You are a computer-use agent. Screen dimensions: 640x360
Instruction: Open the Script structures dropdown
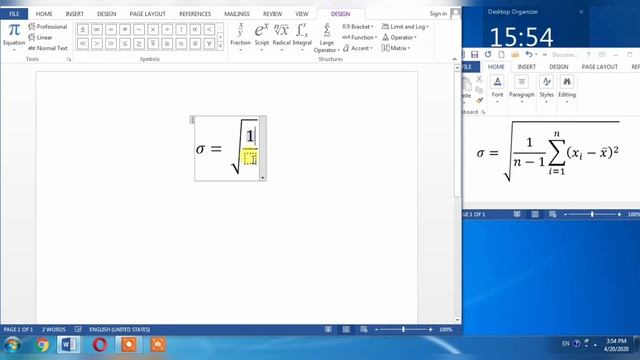262,37
